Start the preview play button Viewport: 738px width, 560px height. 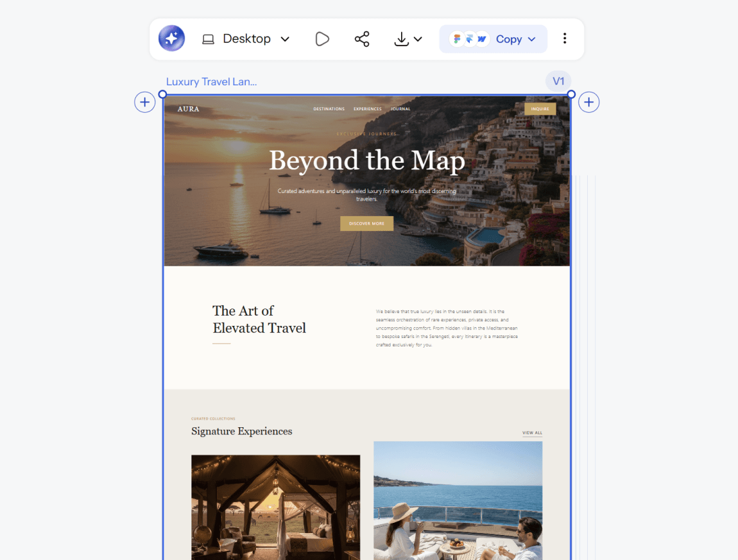click(322, 39)
